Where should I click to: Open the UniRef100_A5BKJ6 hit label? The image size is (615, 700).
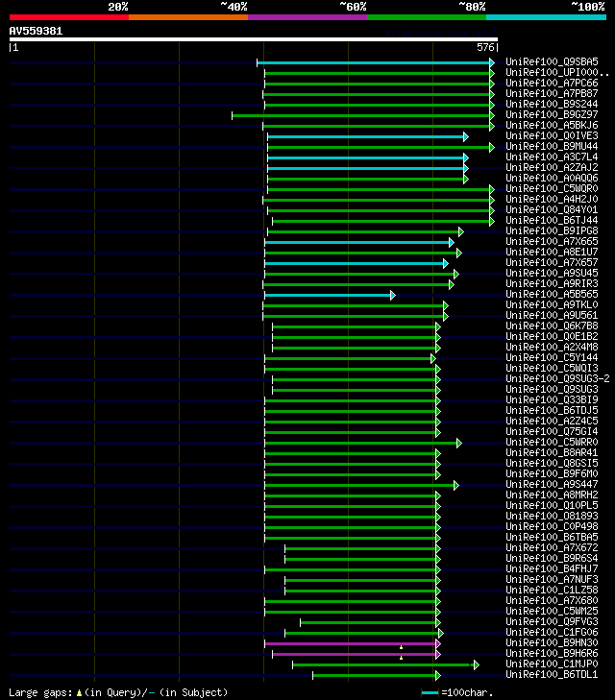pos(552,126)
